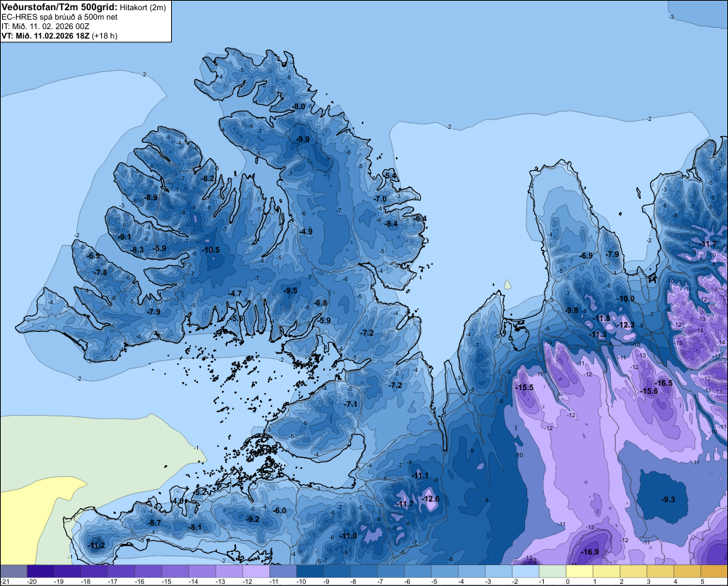The width and height of the screenshot is (728, 586).
Task: Select the -7.8 temperature reading
Action: [100, 272]
